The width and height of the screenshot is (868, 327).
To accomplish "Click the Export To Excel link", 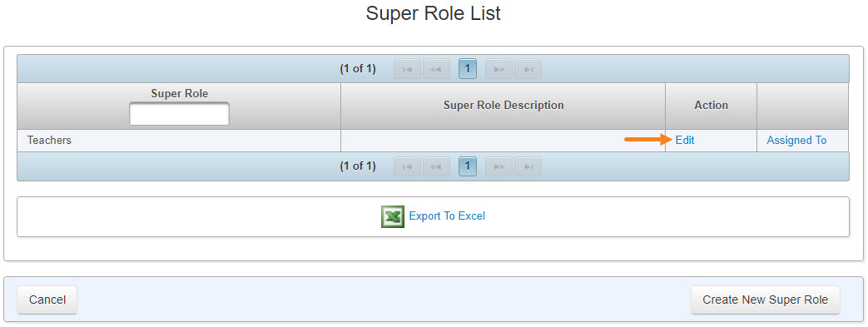I will (x=447, y=216).
